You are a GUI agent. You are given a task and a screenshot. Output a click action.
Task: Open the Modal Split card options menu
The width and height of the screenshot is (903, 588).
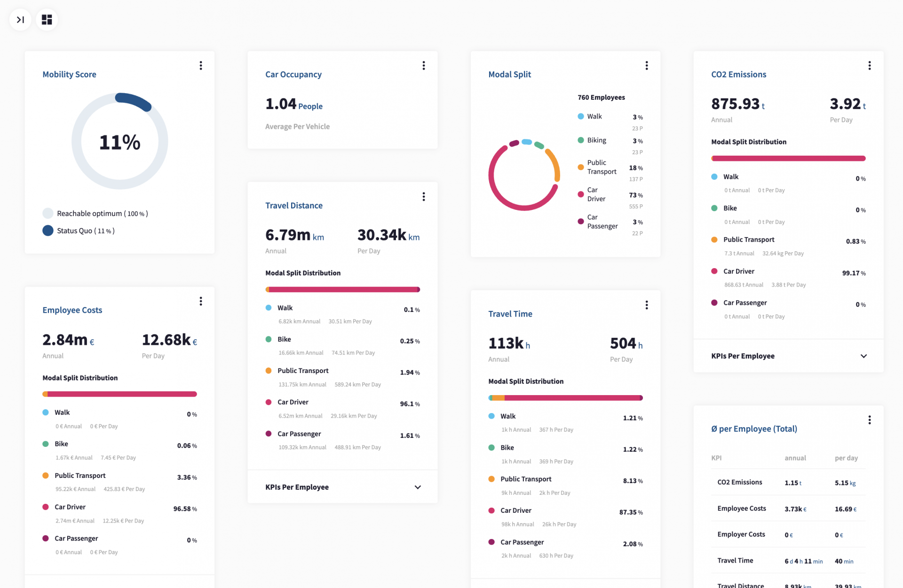tap(647, 66)
